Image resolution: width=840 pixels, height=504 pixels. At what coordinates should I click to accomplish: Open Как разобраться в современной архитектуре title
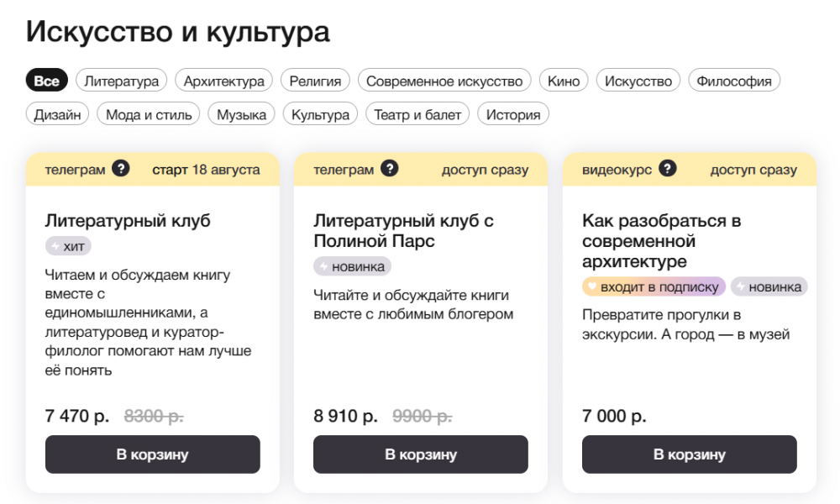click(x=662, y=241)
